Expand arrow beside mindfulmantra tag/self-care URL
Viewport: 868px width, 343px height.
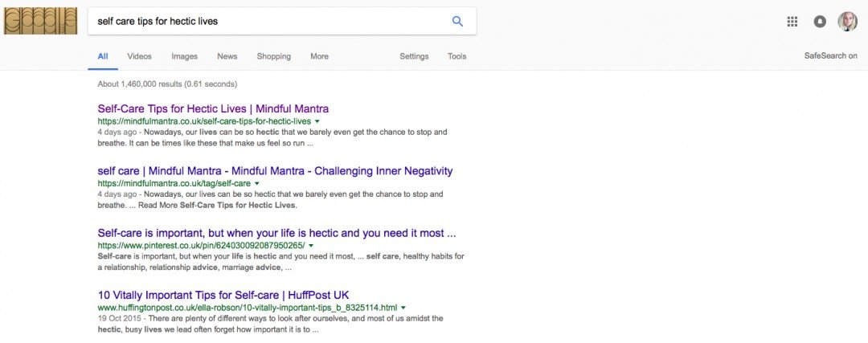pos(257,183)
